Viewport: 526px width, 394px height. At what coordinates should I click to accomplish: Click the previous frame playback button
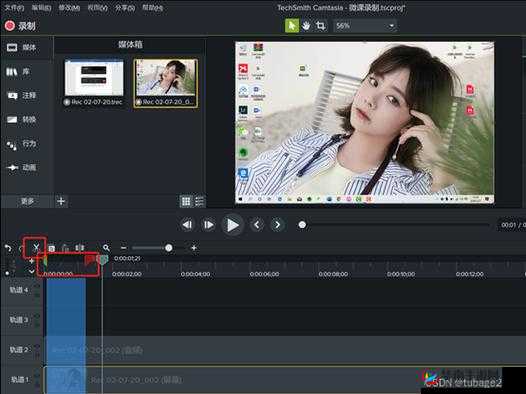coord(187,225)
